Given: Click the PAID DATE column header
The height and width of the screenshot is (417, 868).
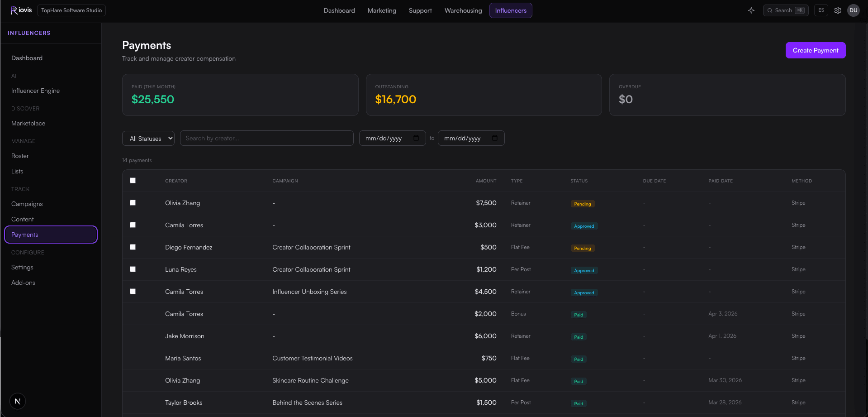Looking at the screenshot, I should 721,181.
